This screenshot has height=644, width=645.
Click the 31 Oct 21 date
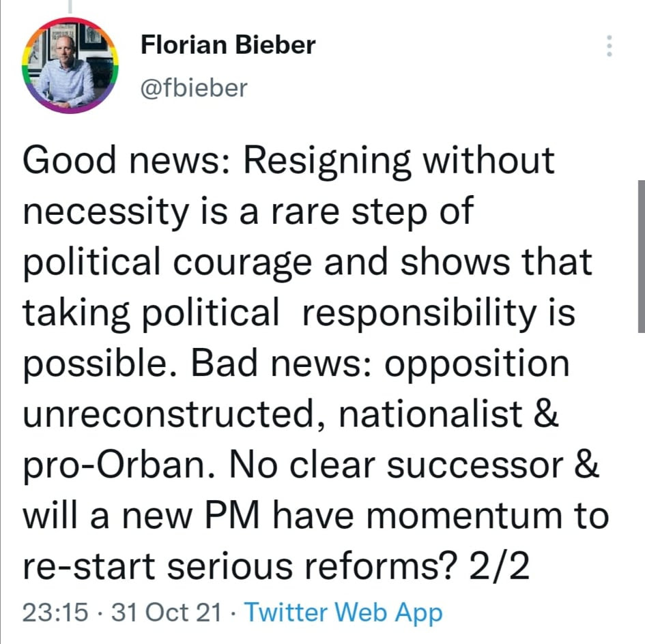[x=166, y=612]
